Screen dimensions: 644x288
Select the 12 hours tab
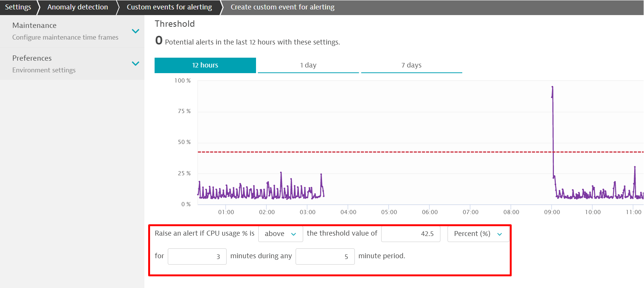click(205, 65)
